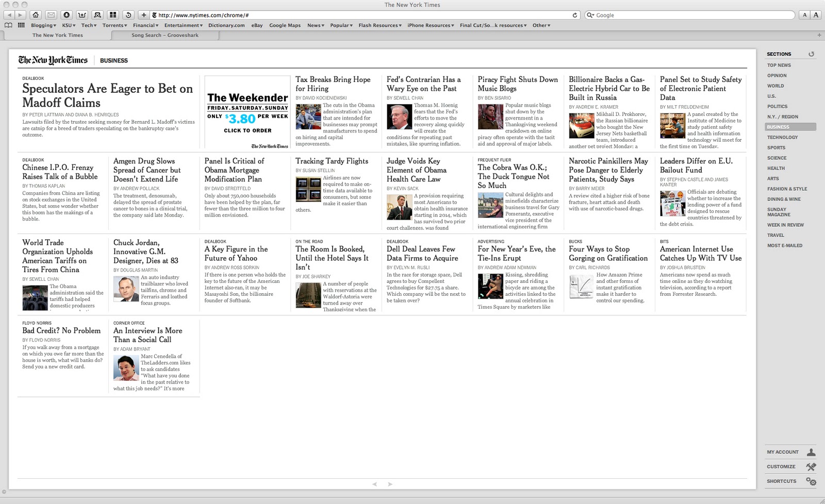Image resolution: width=825 pixels, height=504 pixels.
Task: Expand the Popular bookmarks folder
Action: [x=341, y=25]
